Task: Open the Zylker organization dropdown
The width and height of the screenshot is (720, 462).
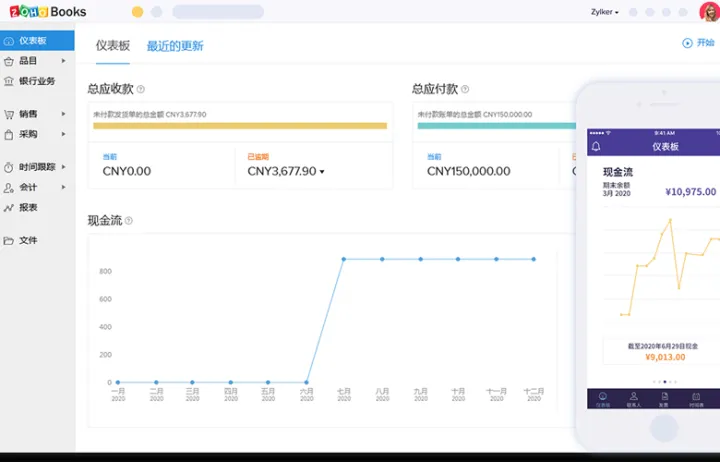Action: click(605, 12)
